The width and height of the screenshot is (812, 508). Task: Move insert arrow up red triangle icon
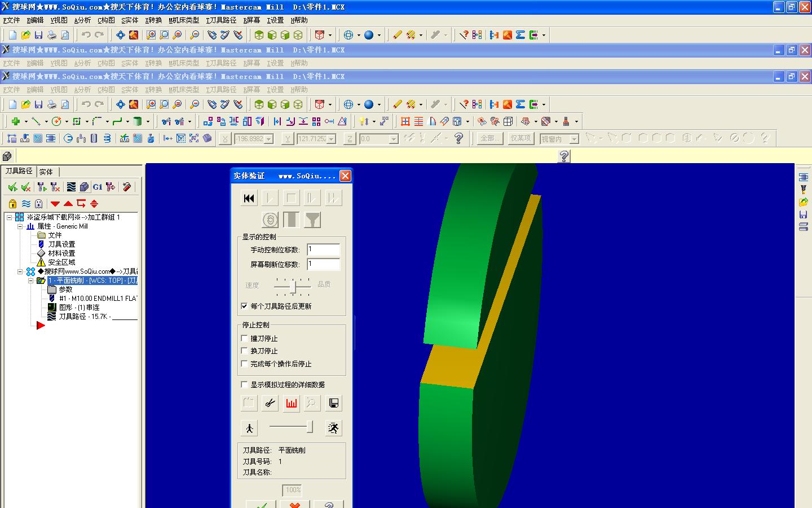click(68, 204)
